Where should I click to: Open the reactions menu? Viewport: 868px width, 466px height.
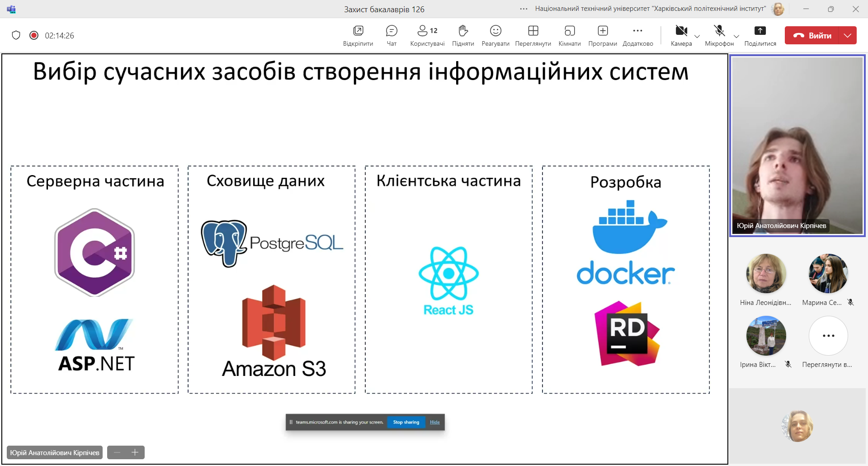click(x=495, y=35)
